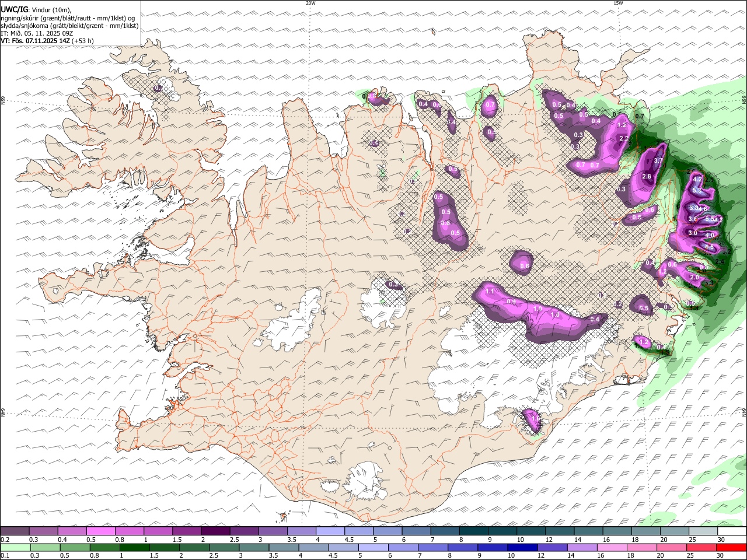Select the darkest green swatch between 1 and 1.5
747x560 pixels.
click(x=134, y=547)
